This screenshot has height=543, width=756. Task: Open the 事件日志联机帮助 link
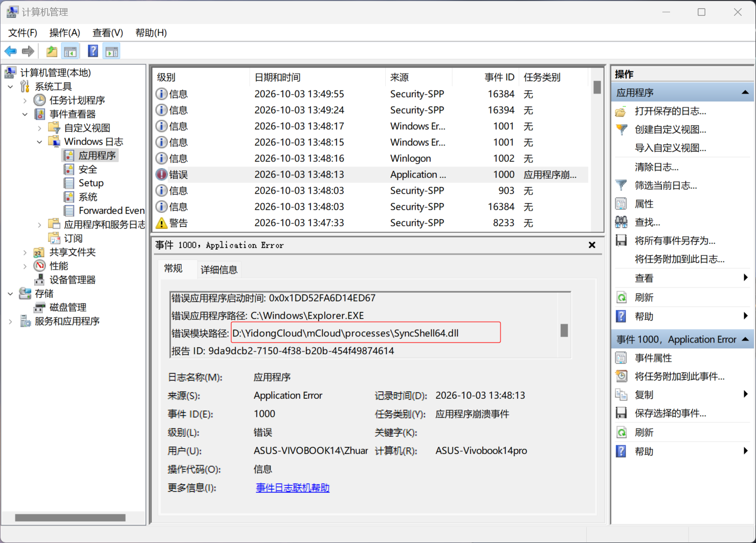pos(293,488)
